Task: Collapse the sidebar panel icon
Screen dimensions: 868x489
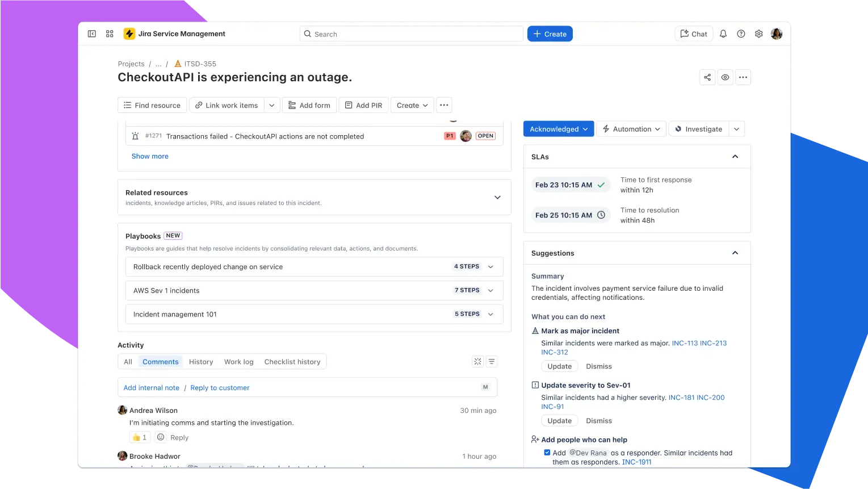Action: [92, 34]
